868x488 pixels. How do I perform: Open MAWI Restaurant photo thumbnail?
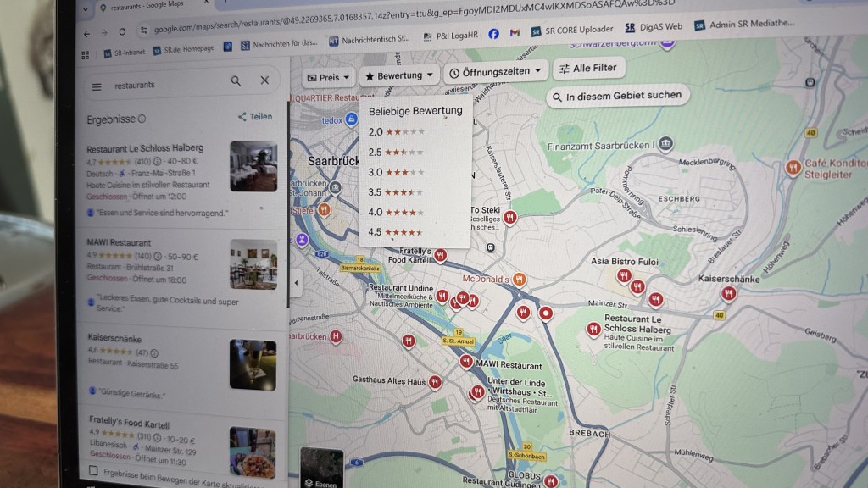pyautogui.click(x=253, y=264)
